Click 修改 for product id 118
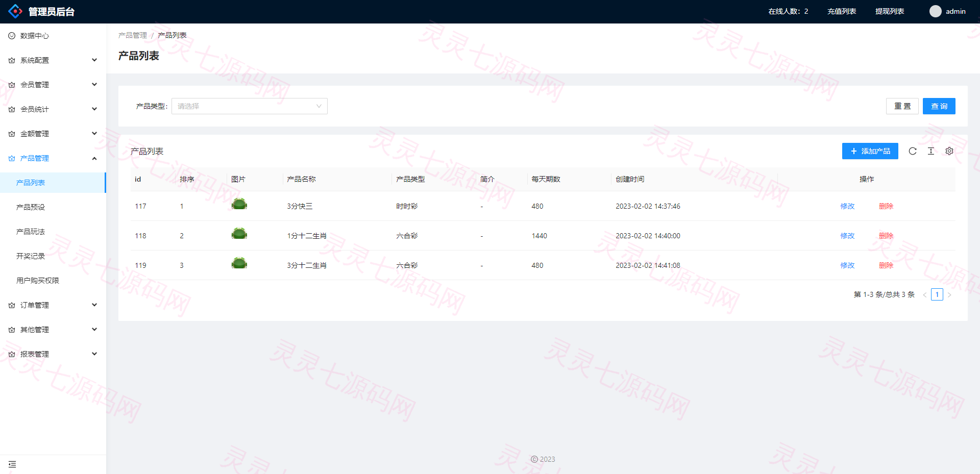Viewport: 980px width, 474px height. click(x=847, y=236)
